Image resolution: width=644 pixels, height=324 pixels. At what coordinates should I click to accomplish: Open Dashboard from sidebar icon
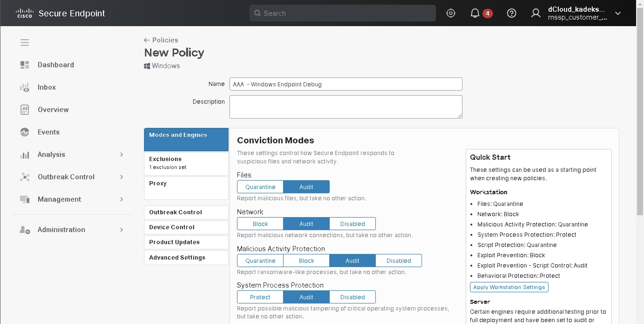pyautogui.click(x=24, y=65)
